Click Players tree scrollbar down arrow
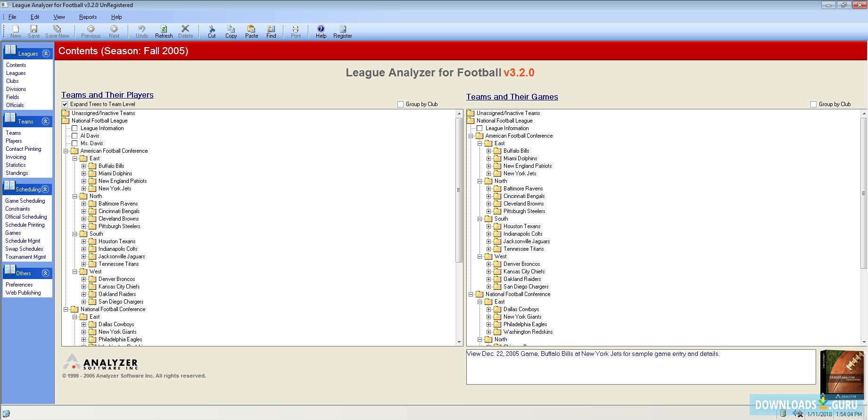 [459, 342]
